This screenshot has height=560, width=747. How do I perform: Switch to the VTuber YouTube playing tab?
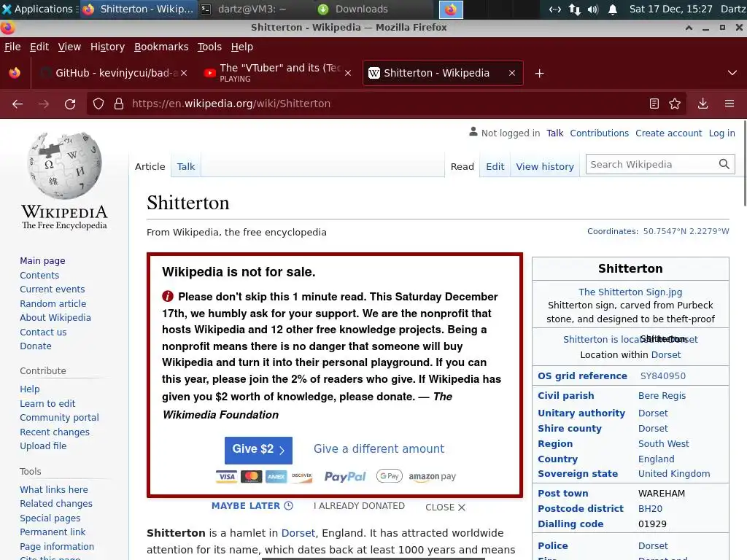pos(277,73)
